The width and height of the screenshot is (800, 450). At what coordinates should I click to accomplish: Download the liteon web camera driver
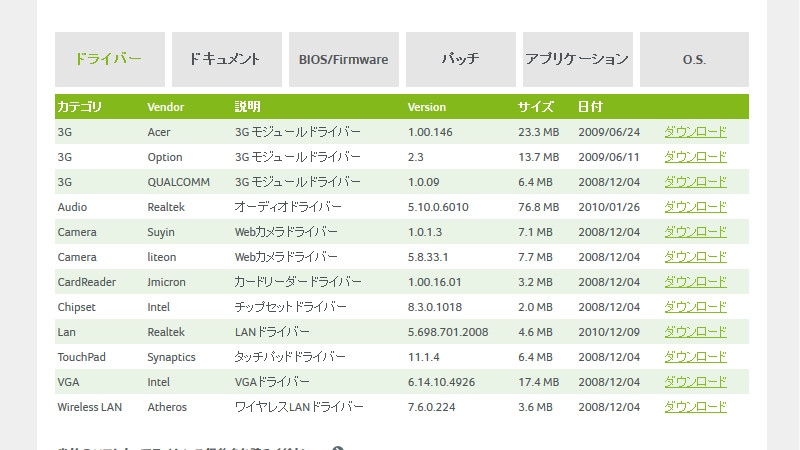pos(695,257)
